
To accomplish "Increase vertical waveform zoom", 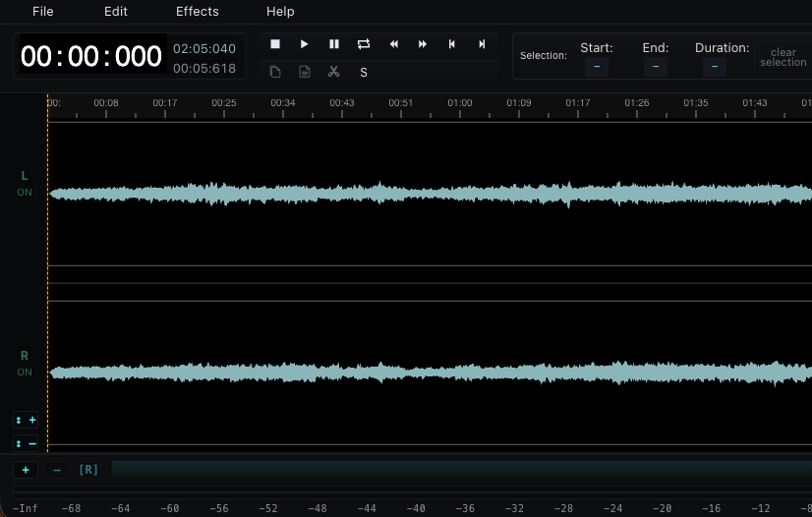I will coord(26,420).
